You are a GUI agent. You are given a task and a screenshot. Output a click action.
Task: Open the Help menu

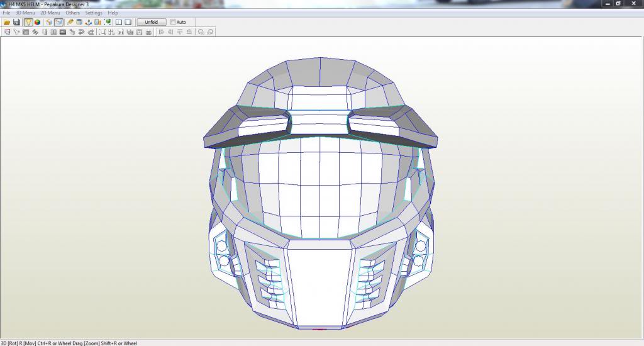(113, 13)
